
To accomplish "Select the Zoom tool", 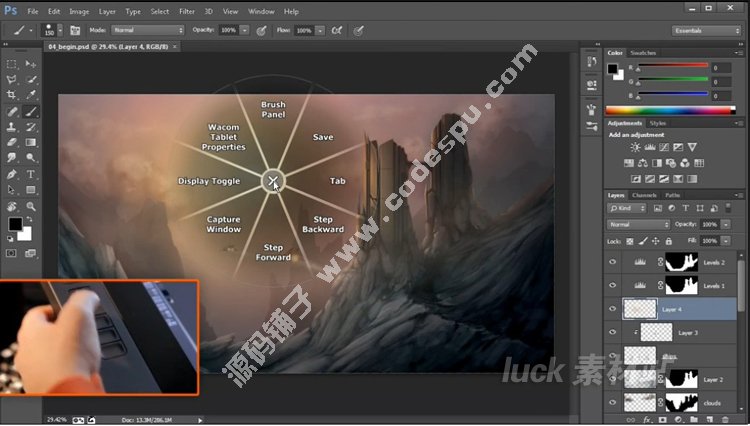I will [31, 207].
